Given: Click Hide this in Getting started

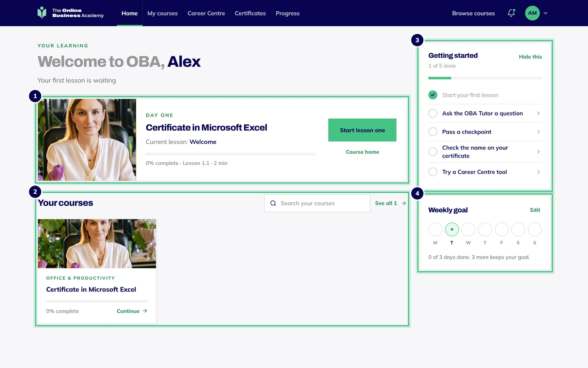Looking at the screenshot, I should click(x=530, y=57).
